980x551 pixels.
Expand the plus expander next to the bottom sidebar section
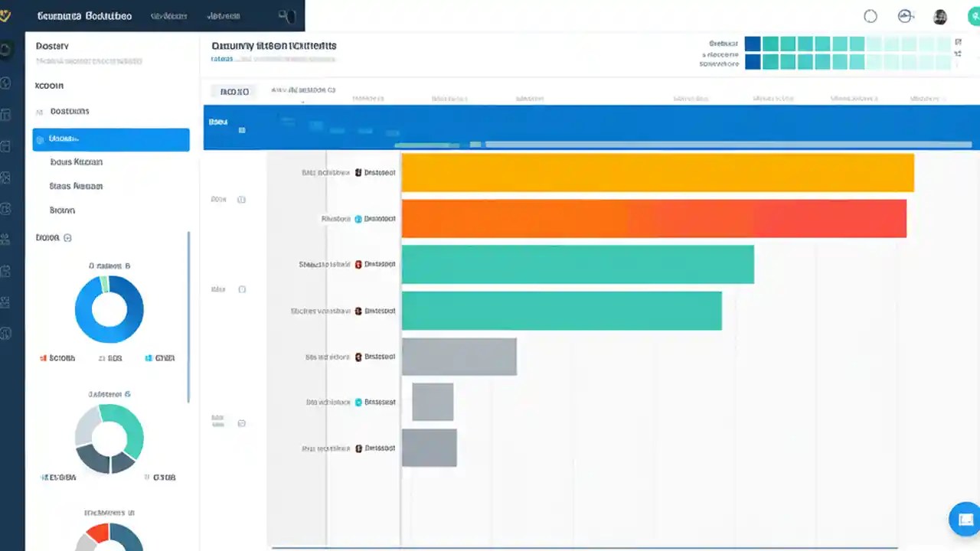pyautogui.click(x=68, y=237)
